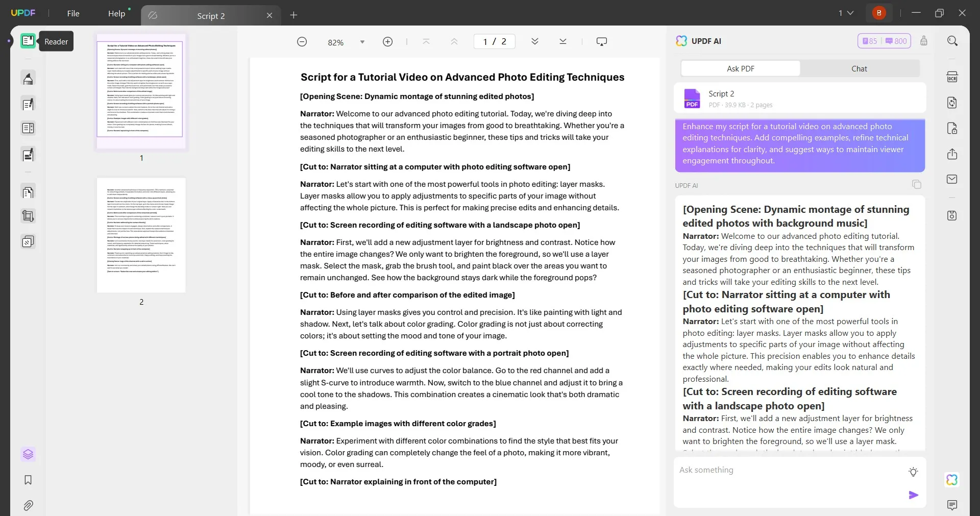
Task: Select the crop pages tool
Action: click(28, 216)
